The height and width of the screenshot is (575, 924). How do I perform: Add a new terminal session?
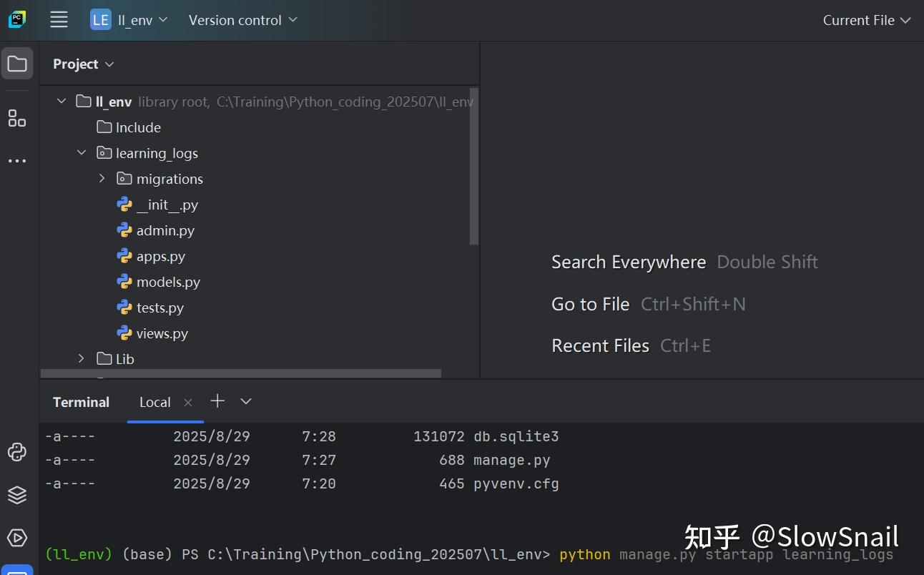pyautogui.click(x=217, y=401)
